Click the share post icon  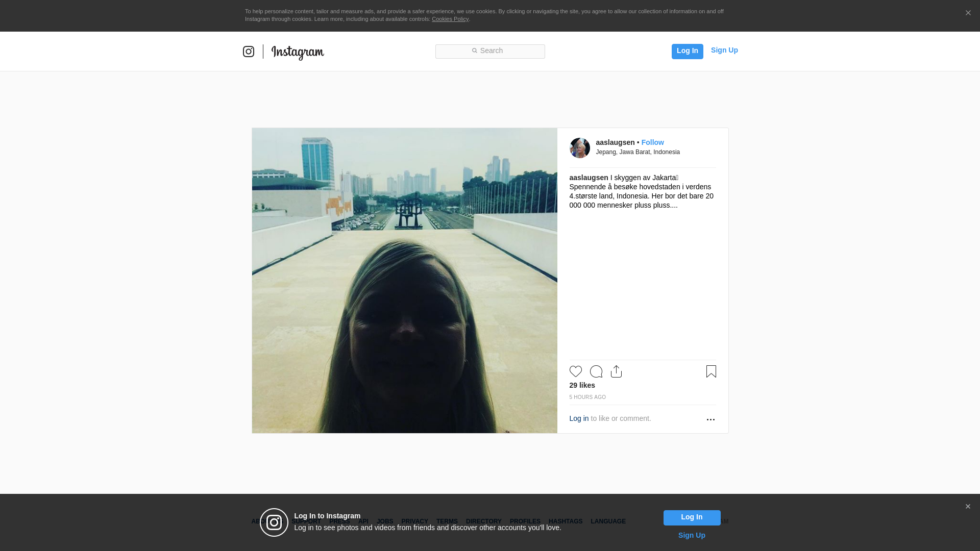click(616, 371)
